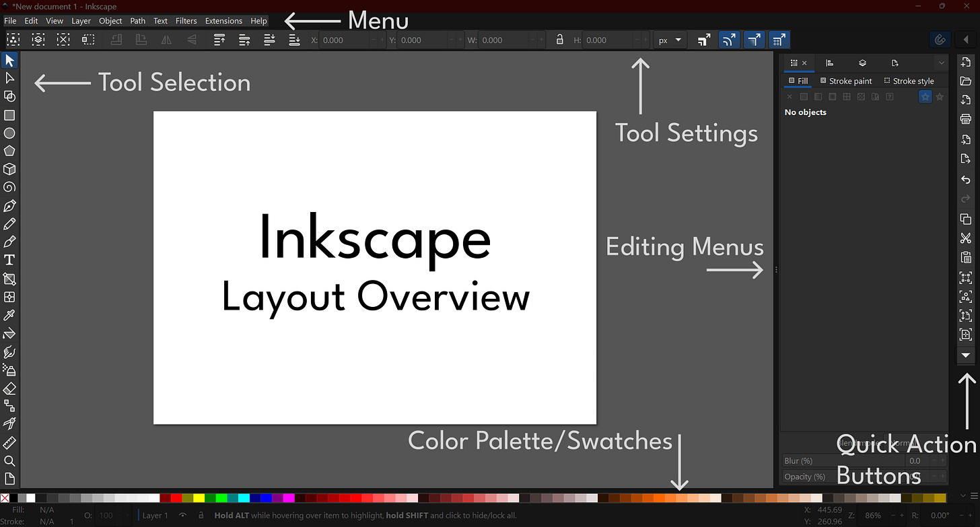Toggle move gradients with object button
The image size is (980, 527).
pos(755,40)
